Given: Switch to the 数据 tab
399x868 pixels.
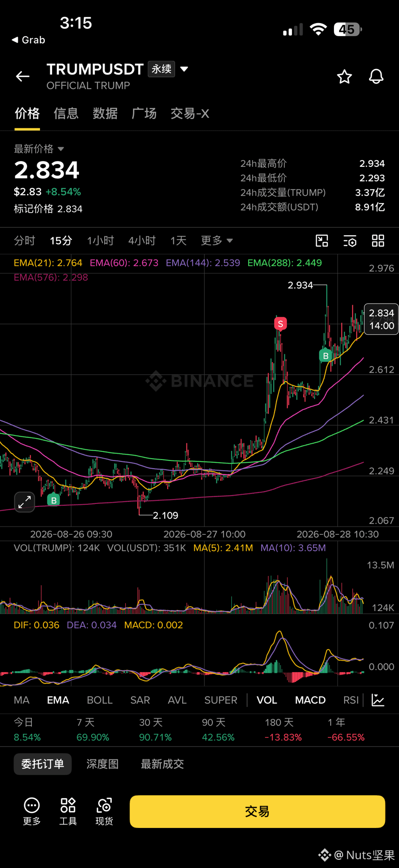Looking at the screenshot, I should [x=105, y=114].
